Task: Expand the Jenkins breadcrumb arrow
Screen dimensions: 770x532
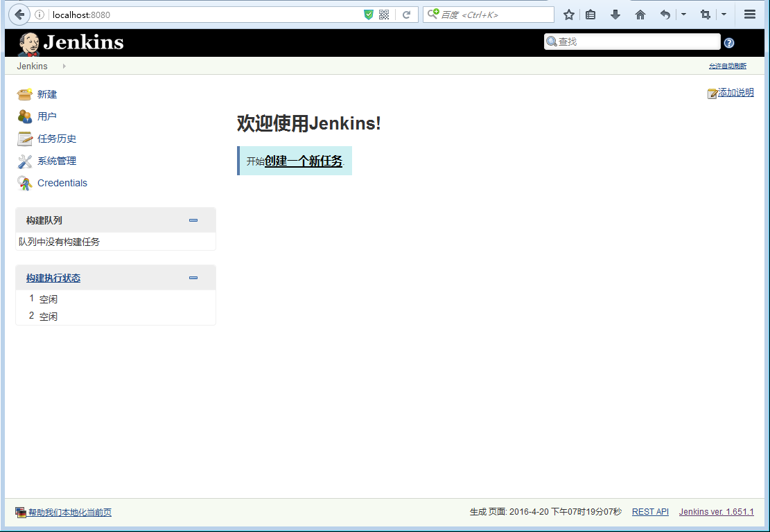Action: pos(64,66)
